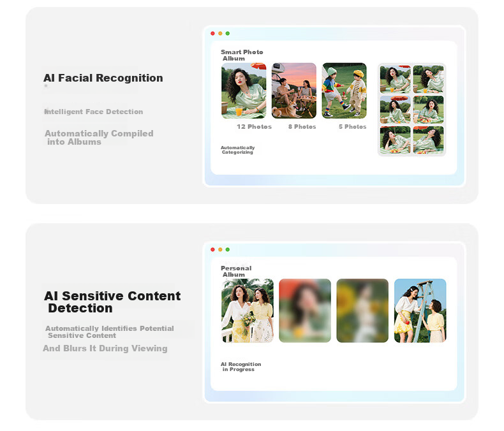504x431 pixels.
Task: Click red close dot in Personal Album window
Action: point(212,249)
